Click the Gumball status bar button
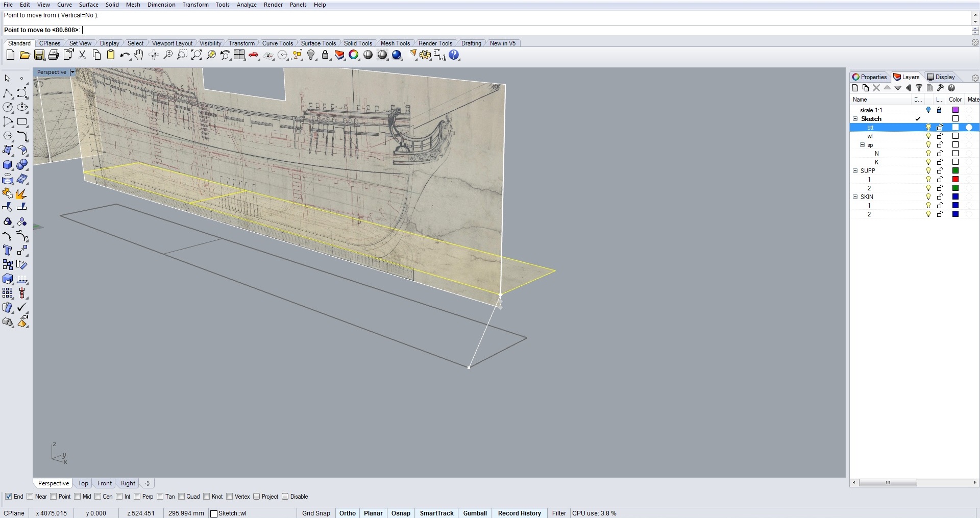 [x=475, y=513]
